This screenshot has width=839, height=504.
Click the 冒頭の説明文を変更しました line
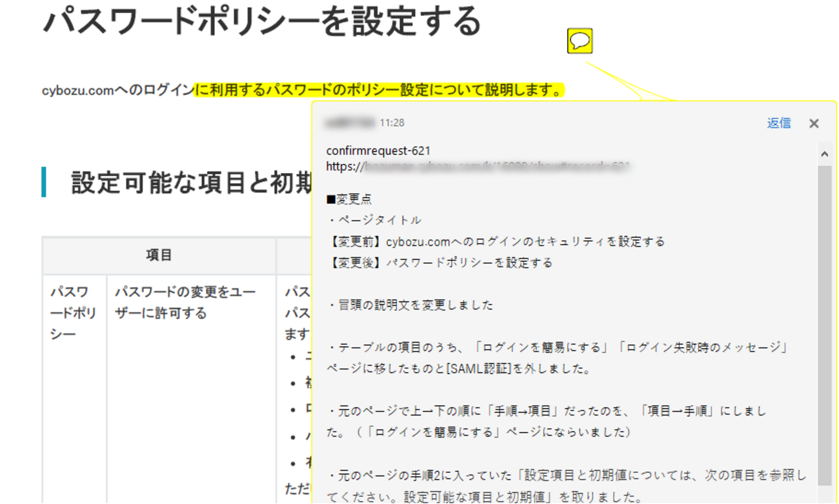point(410,305)
